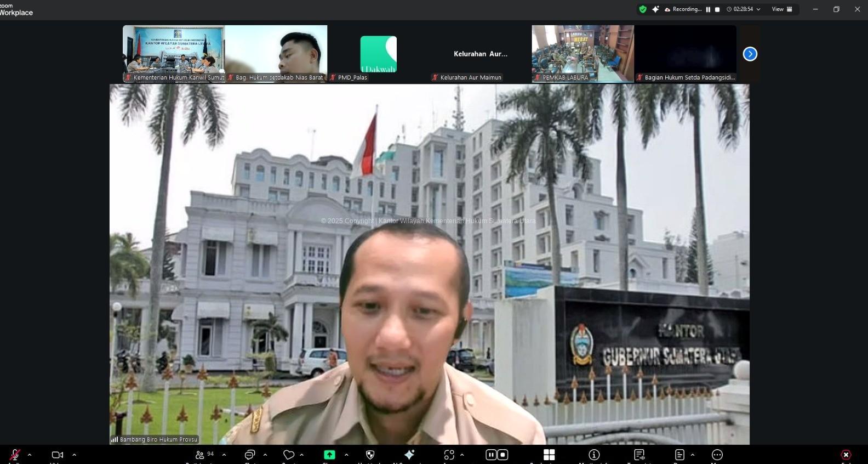Pause the recording from top bar
The image size is (868, 464).
click(708, 9)
